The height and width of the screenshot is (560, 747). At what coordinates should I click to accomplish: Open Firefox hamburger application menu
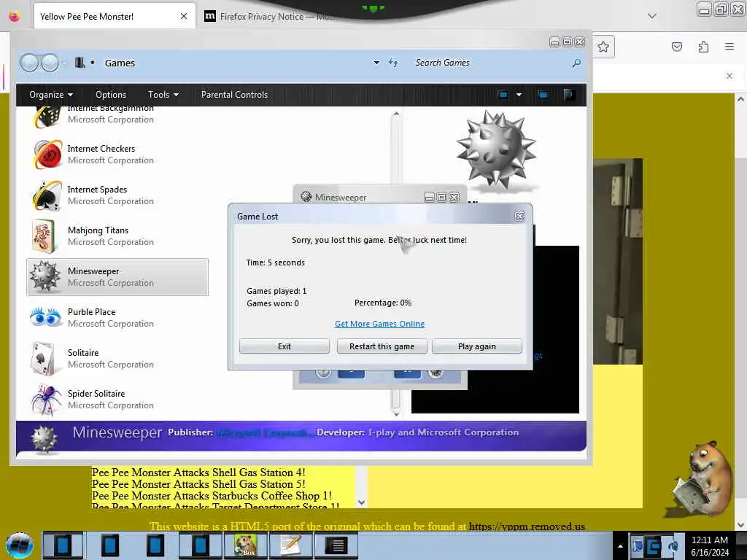tap(729, 47)
